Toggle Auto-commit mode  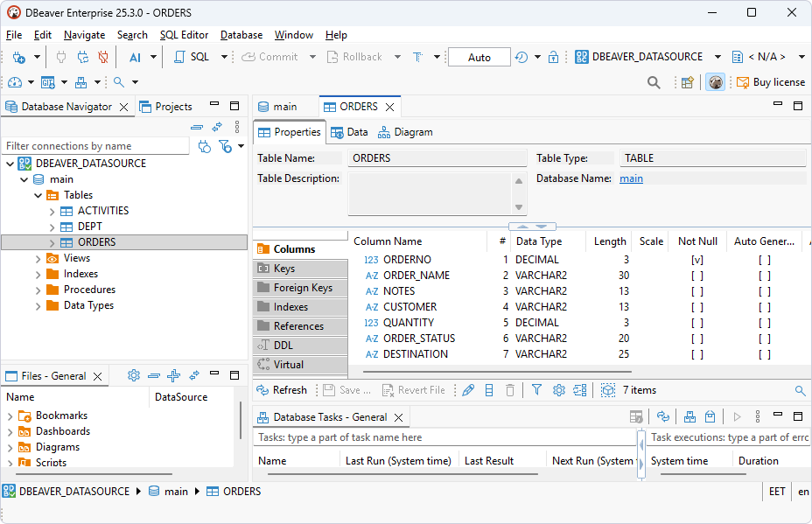pyautogui.click(x=479, y=56)
